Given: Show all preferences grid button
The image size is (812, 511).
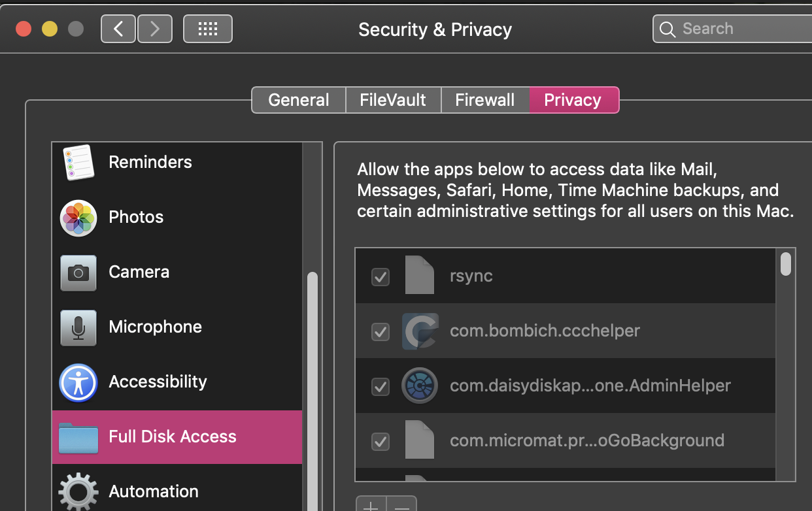Looking at the screenshot, I should (207, 29).
